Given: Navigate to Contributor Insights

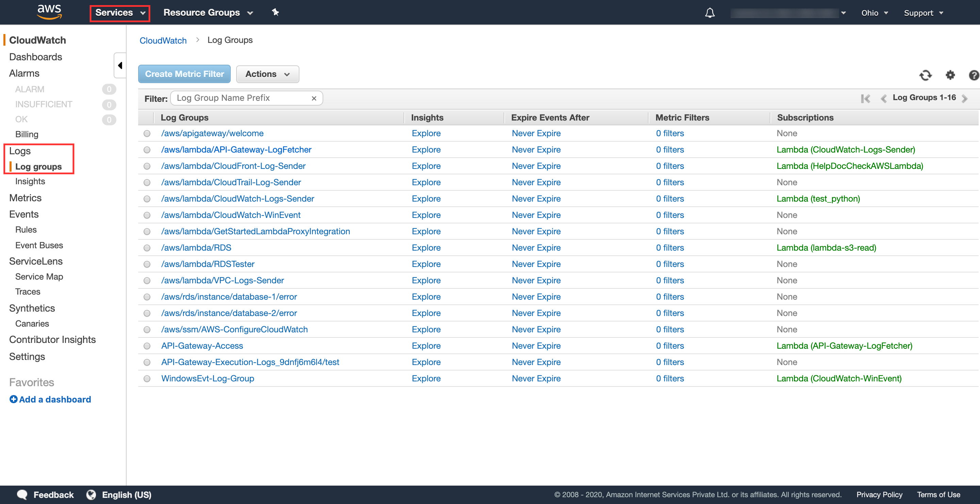Looking at the screenshot, I should [x=52, y=340].
